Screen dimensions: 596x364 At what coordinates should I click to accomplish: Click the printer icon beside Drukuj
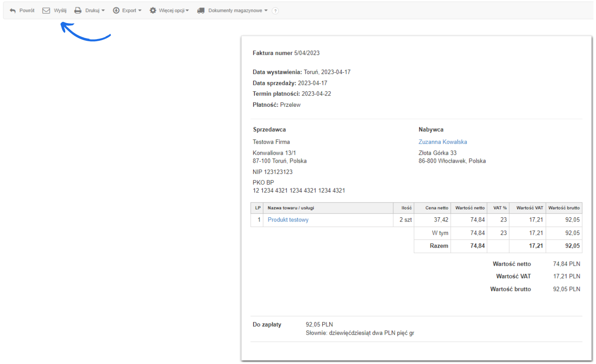point(77,10)
